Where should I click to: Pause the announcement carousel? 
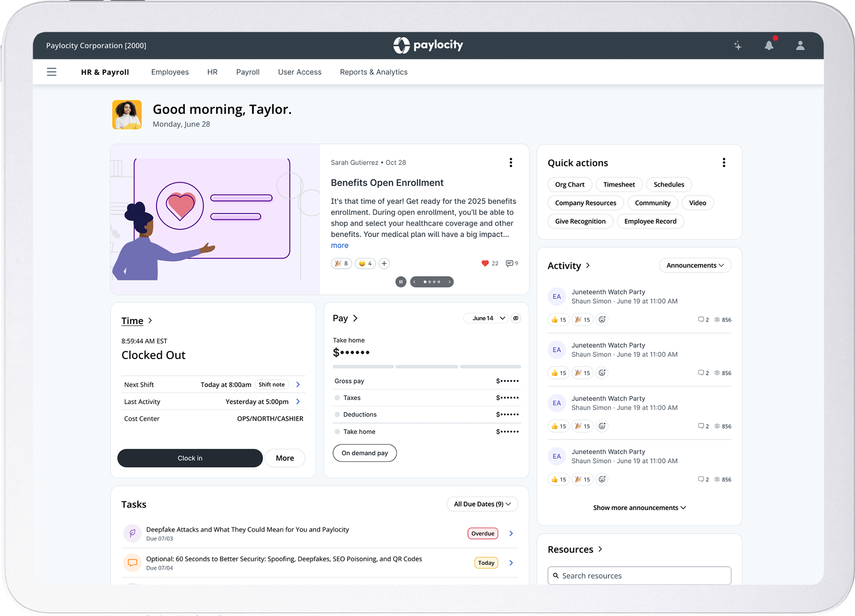(x=401, y=282)
